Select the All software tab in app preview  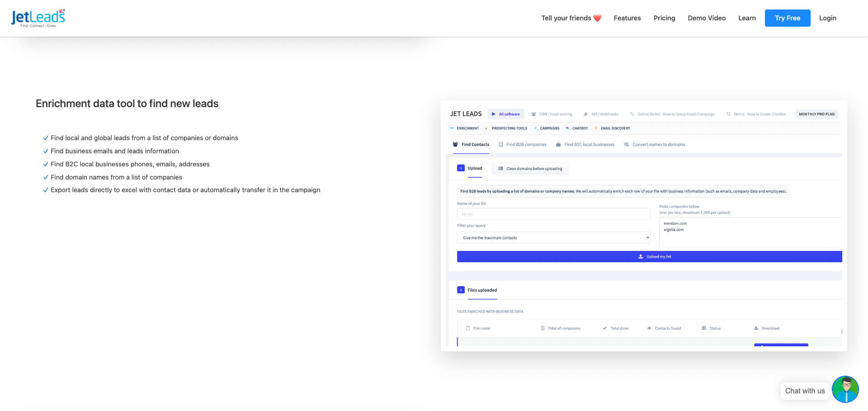click(x=506, y=114)
